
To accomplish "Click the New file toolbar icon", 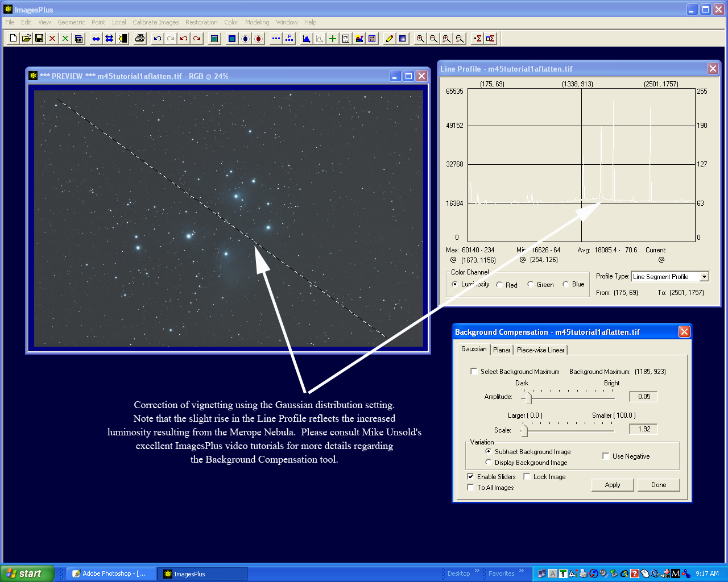I will point(13,39).
